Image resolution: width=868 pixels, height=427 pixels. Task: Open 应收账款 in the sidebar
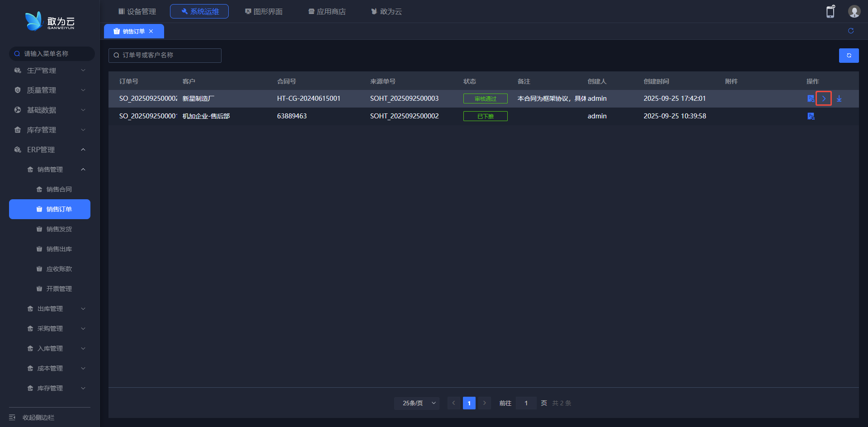[x=50, y=269]
